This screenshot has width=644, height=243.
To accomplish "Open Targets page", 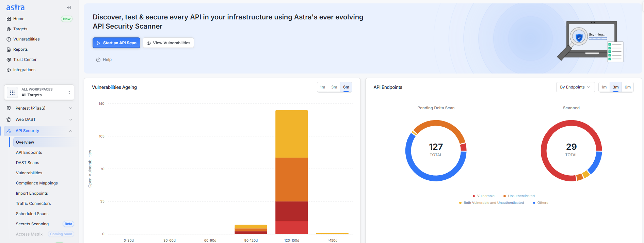I will 20,29.
